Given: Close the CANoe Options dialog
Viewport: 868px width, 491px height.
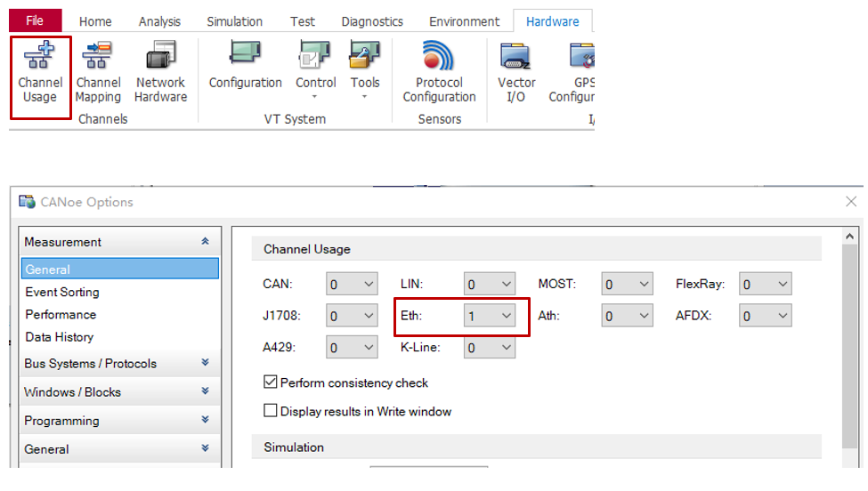Looking at the screenshot, I should (x=851, y=201).
